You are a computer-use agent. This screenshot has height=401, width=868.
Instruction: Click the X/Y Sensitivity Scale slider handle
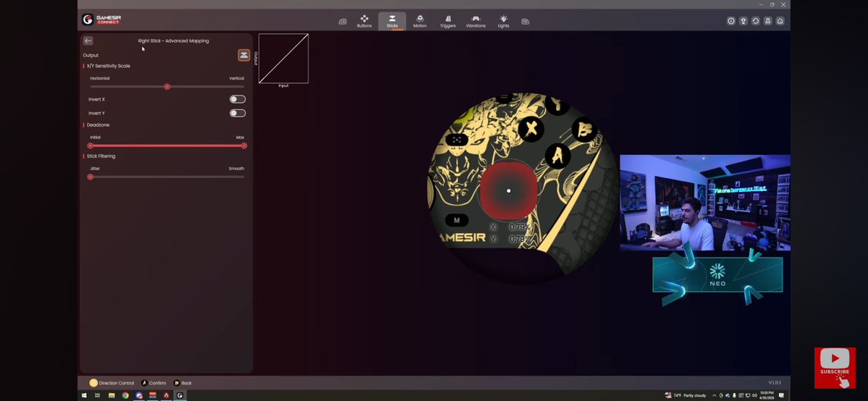(167, 87)
